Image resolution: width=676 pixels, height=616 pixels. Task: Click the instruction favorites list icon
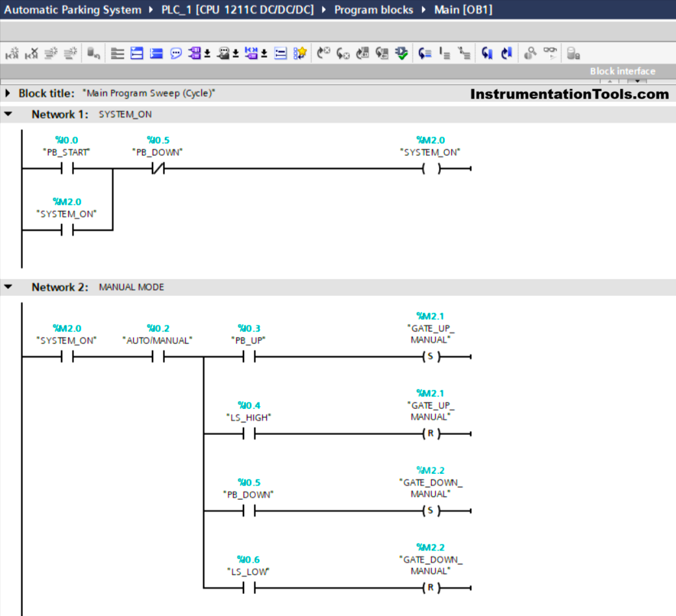tap(281, 53)
